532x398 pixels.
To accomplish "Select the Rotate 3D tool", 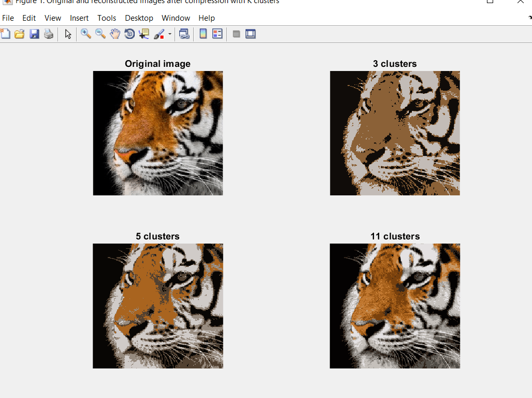I will point(130,34).
